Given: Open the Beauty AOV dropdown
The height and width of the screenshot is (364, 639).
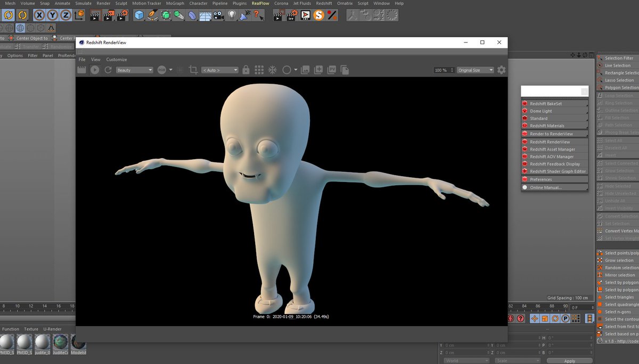Looking at the screenshot, I should 135,70.
